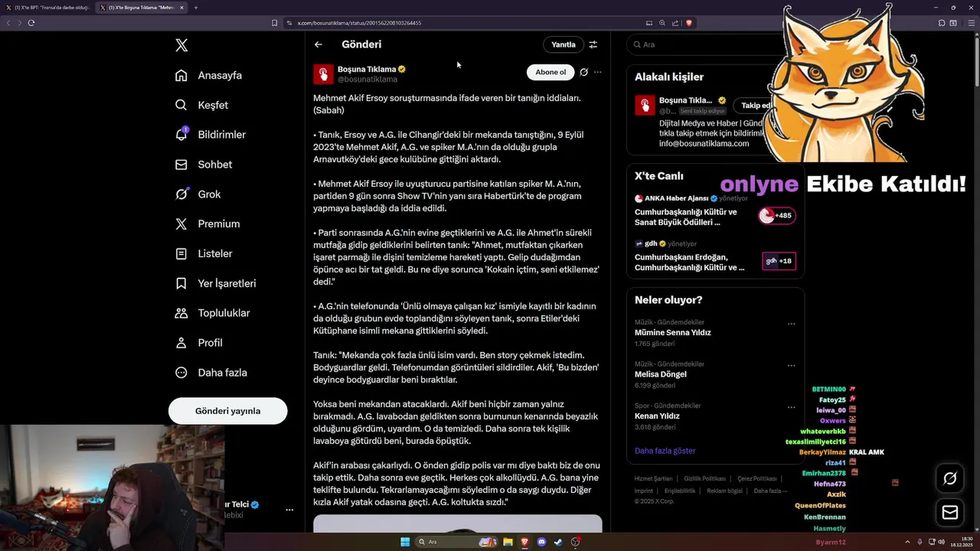Image resolution: width=980 pixels, height=551 pixels.
Task: Open a new browser tab
Action: point(195,8)
